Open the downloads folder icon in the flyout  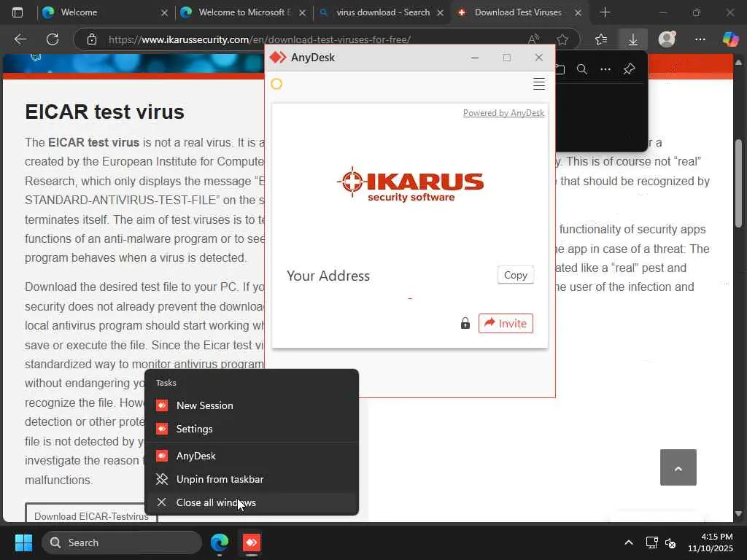[560, 69]
